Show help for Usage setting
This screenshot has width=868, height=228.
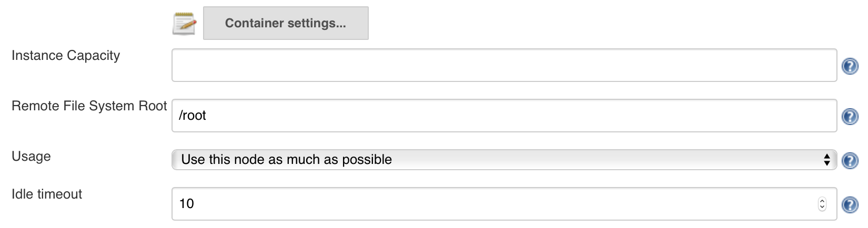point(850,160)
